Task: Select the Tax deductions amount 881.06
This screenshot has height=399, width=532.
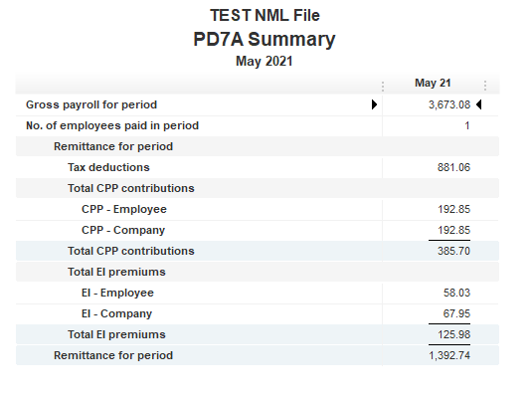Action: pos(453,167)
